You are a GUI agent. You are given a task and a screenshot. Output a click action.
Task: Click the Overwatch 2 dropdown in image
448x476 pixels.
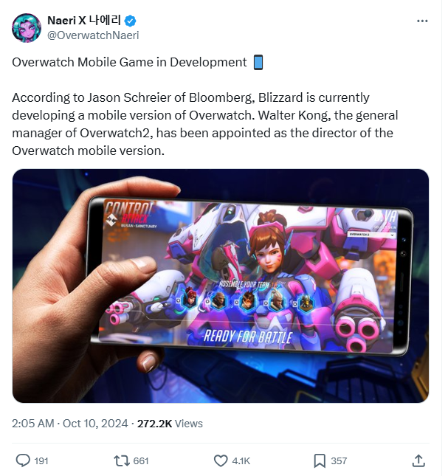(371, 235)
